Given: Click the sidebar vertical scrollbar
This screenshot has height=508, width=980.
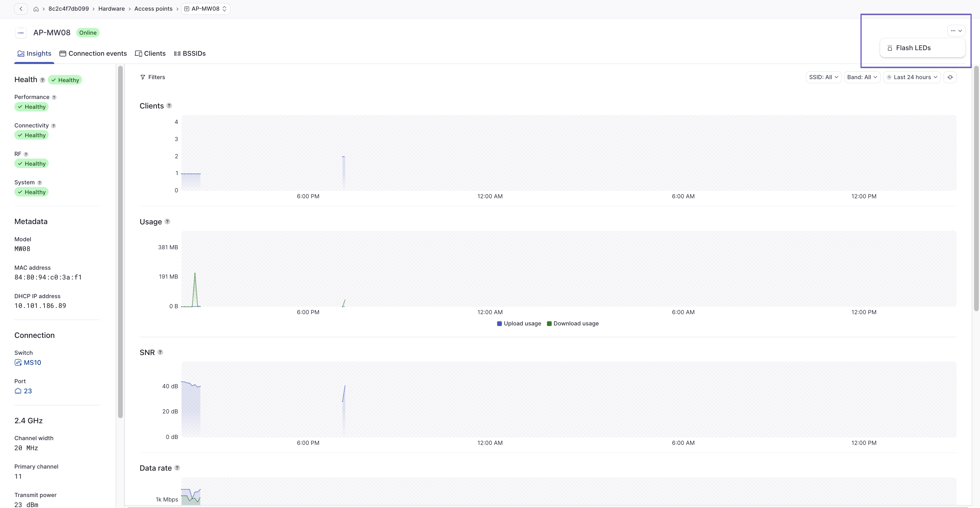Looking at the screenshot, I should coord(121,242).
